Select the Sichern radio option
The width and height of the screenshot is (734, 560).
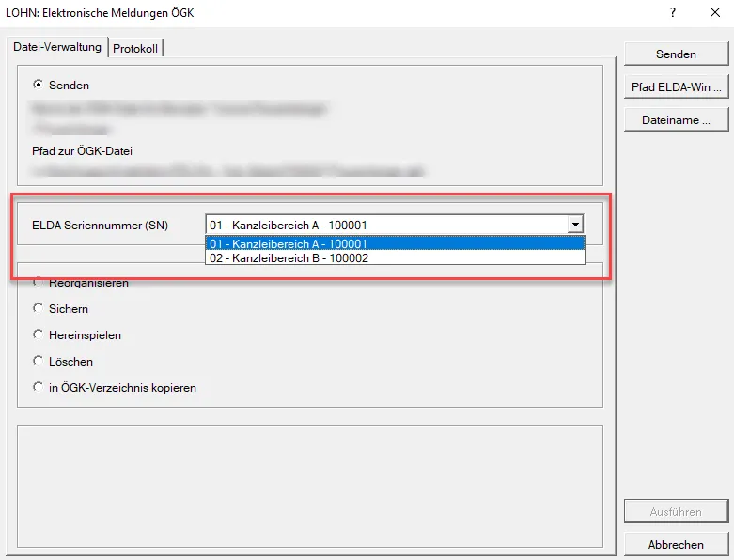point(38,308)
